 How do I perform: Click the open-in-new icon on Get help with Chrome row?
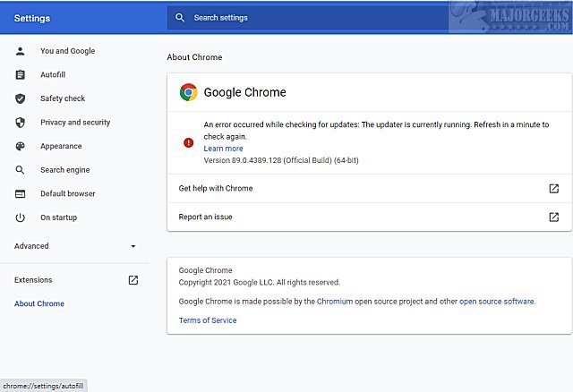pyautogui.click(x=553, y=188)
